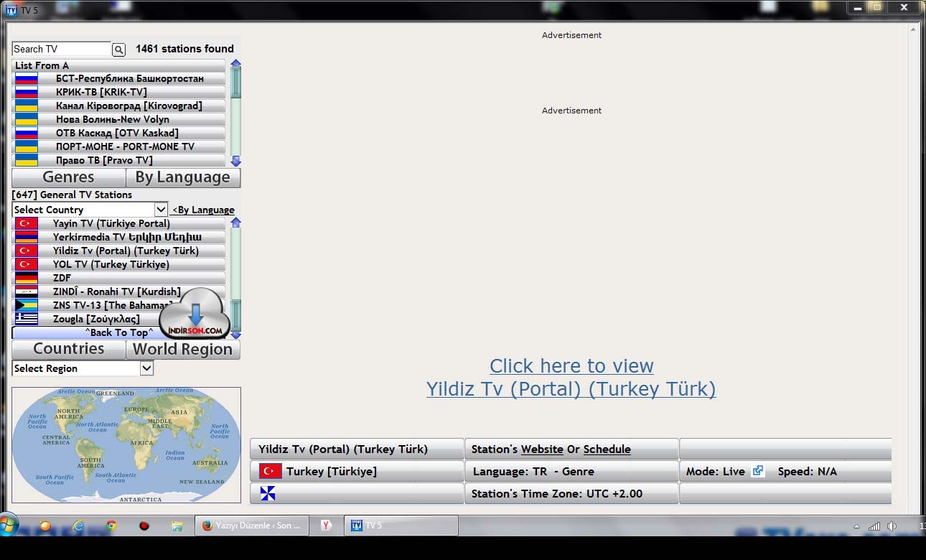
Task: Select Yayin TV (Türkiye Portal) station
Action: 118,223
